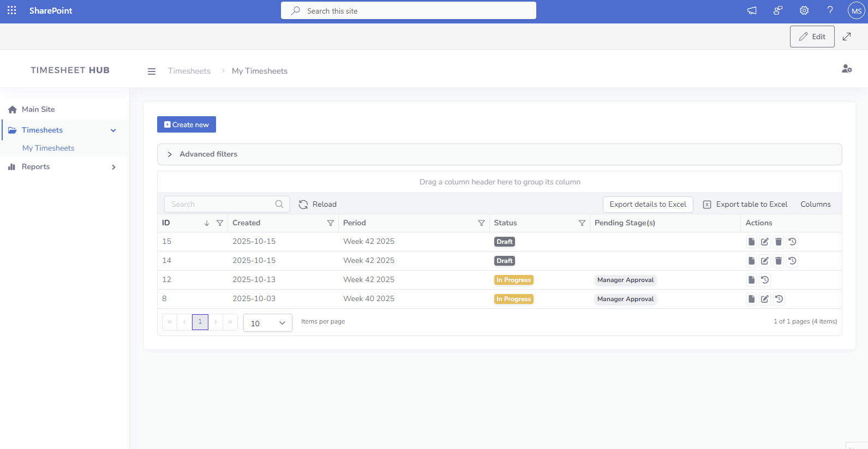The width and height of the screenshot is (868, 449).
Task: Select My Timesheets in the sidebar
Action: pos(48,148)
